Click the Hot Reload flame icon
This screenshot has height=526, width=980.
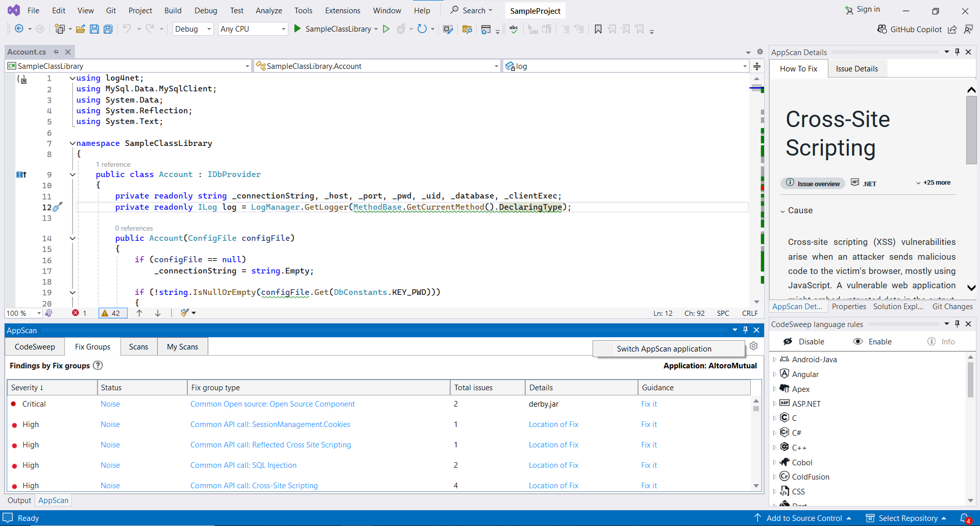click(401, 29)
